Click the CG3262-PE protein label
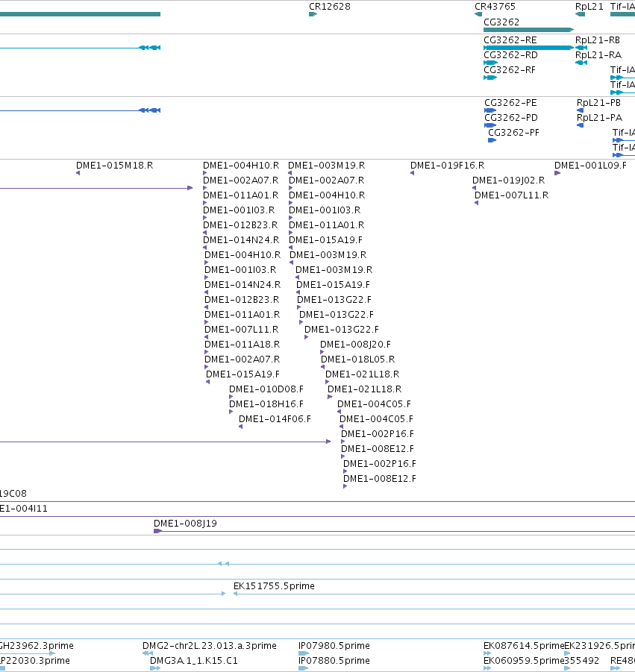Image resolution: width=635 pixels, height=672 pixels. 510,103
